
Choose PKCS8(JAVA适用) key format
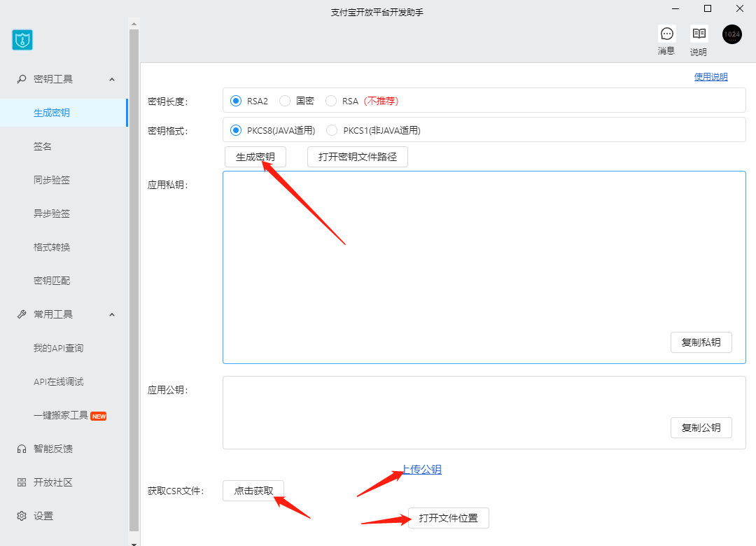point(236,130)
